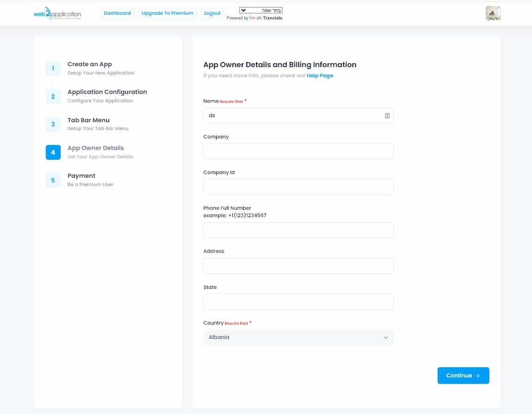Open the Google Translate language selector

coord(261,10)
